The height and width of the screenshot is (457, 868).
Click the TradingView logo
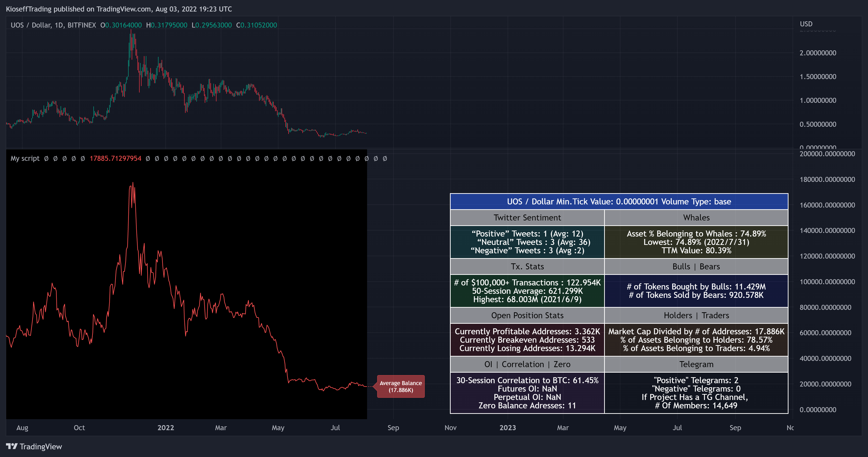(x=34, y=446)
